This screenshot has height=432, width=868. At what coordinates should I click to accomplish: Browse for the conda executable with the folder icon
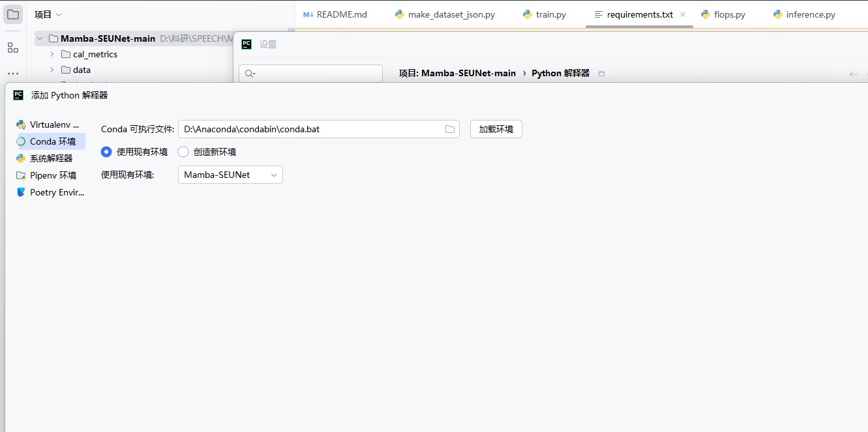point(450,129)
